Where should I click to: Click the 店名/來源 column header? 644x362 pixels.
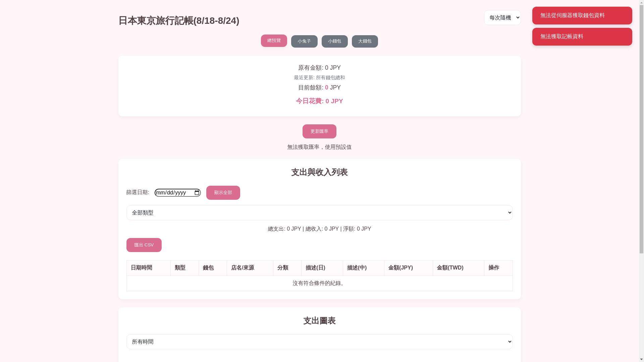(250, 268)
